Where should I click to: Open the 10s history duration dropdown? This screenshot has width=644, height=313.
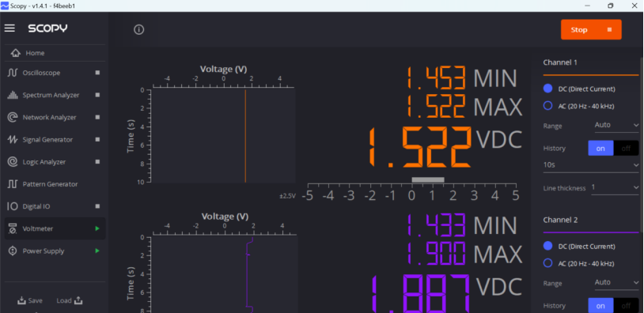pos(591,165)
